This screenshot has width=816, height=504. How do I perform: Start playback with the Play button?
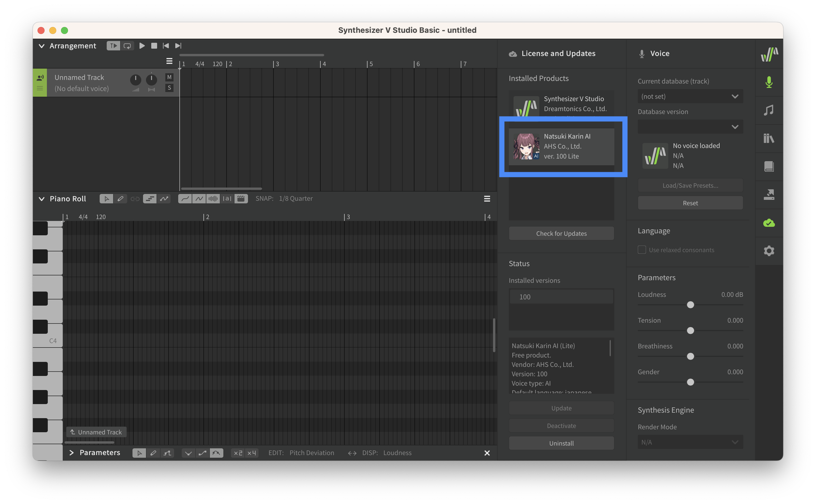tap(142, 46)
